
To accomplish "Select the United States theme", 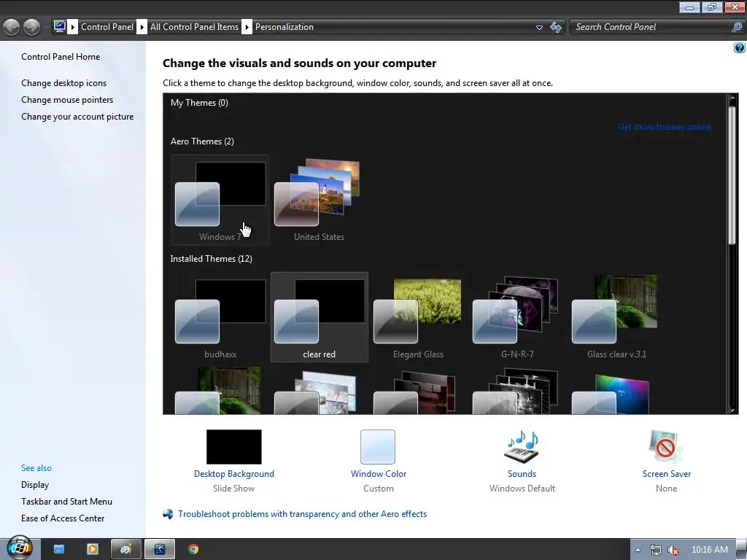I will [320, 200].
